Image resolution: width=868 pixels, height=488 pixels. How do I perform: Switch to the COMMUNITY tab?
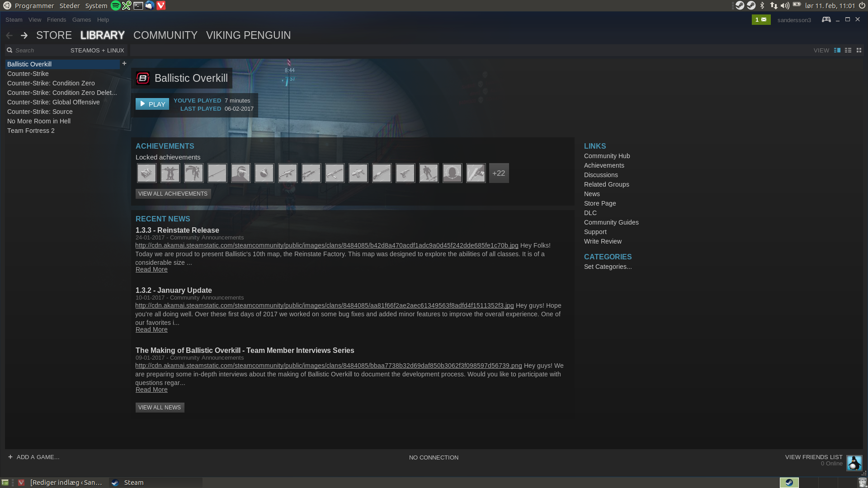(165, 35)
